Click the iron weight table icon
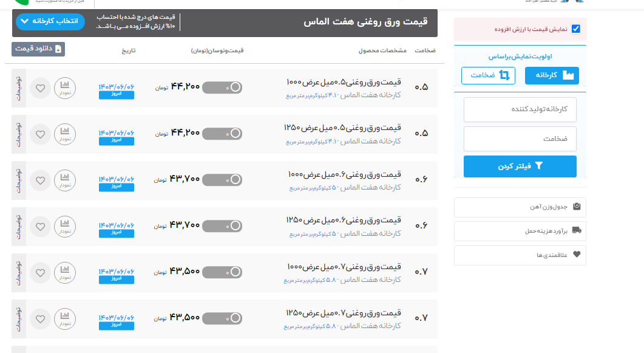This screenshot has height=353, width=644. pos(577,207)
